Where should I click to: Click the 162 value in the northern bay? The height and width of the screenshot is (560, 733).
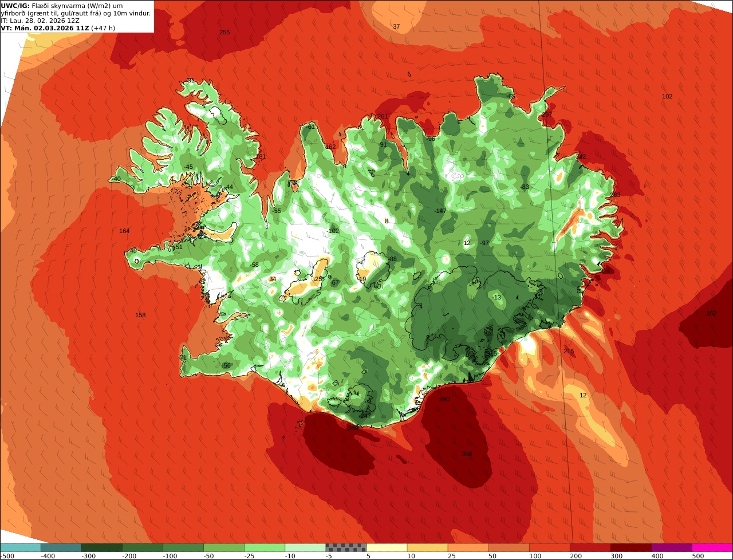(330, 147)
